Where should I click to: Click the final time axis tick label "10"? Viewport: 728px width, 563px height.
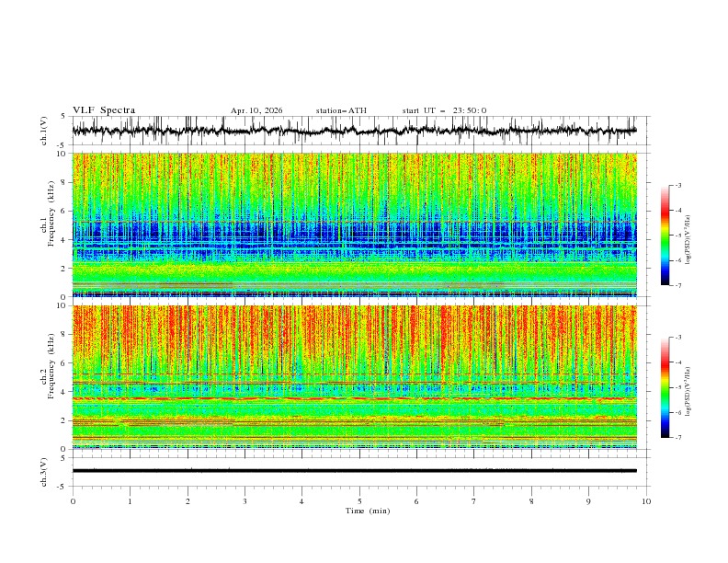(646, 501)
